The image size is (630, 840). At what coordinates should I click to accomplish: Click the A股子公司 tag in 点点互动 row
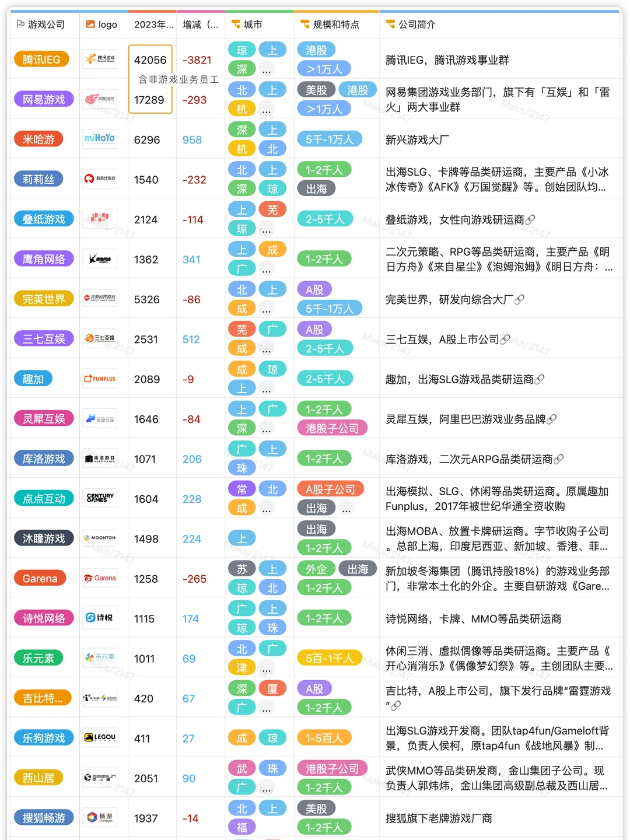[x=331, y=489]
